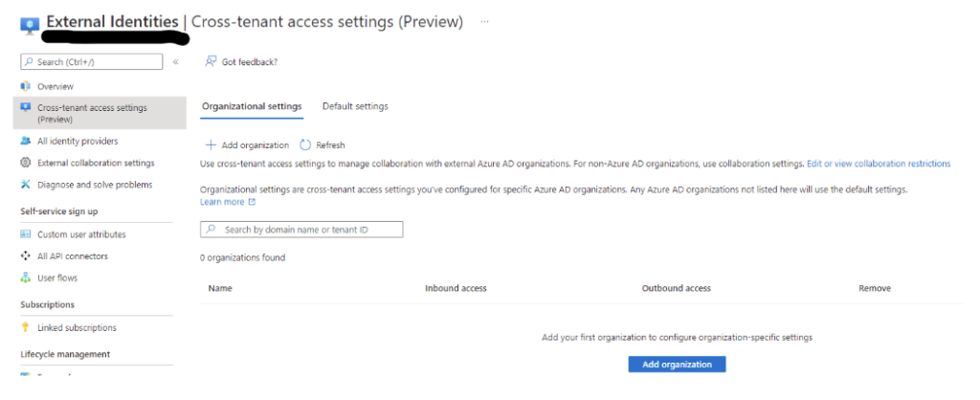Click the Lifecycle management section heading
The image size is (980, 400).
[65, 354]
